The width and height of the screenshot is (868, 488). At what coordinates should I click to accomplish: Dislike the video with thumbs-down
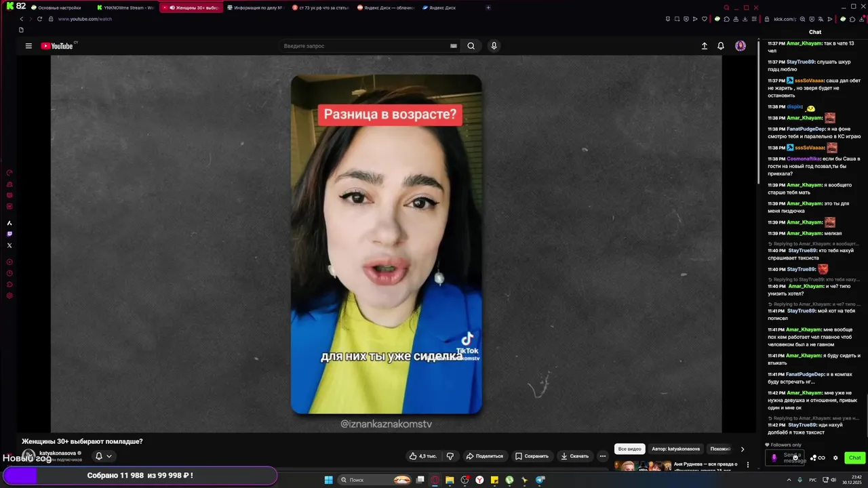(450, 456)
